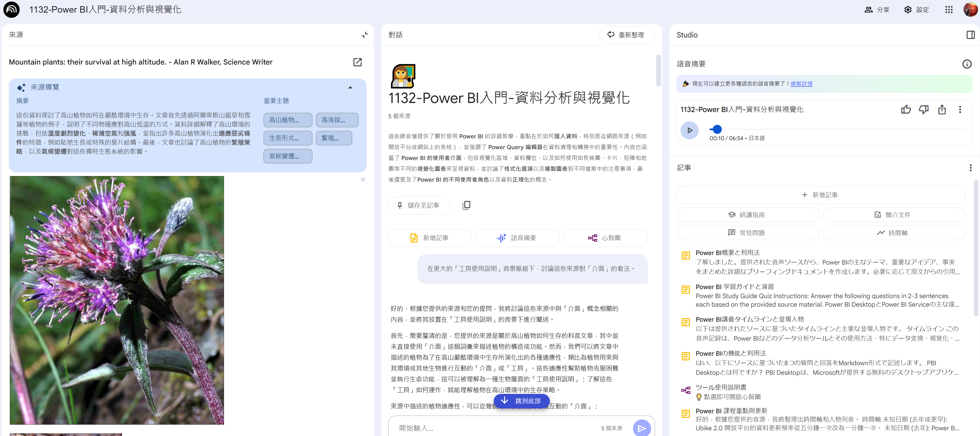Collapse the 來源導覽 source guide
This screenshot has height=436, width=980.
click(350, 88)
